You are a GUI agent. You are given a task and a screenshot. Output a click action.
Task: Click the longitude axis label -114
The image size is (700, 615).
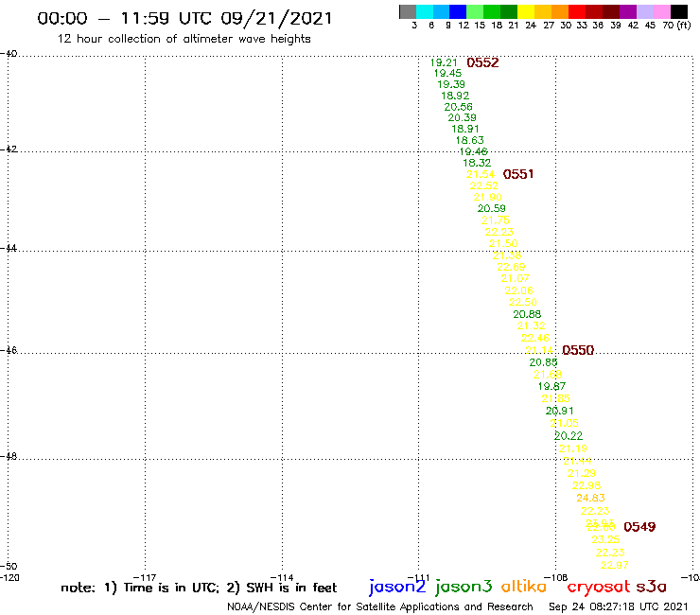click(x=282, y=577)
